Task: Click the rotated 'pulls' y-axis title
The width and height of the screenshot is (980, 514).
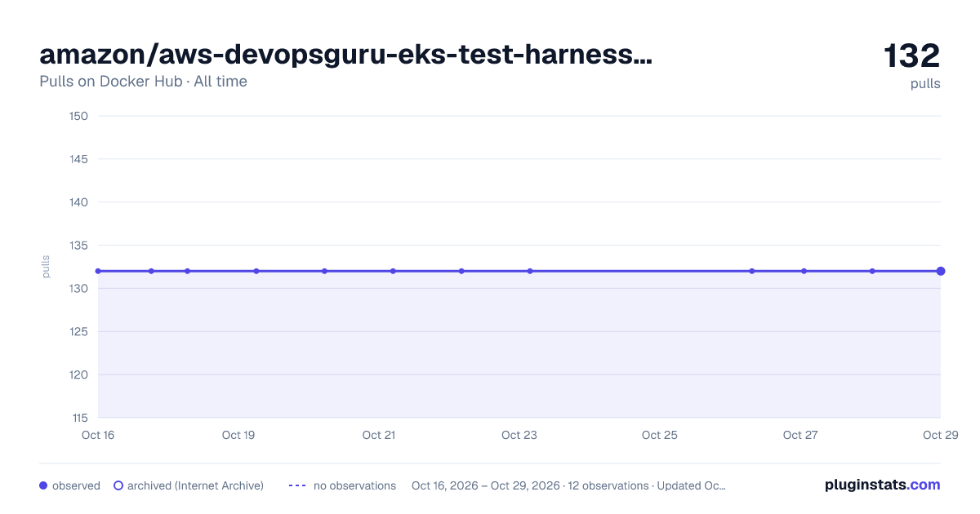Action: pyautogui.click(x=46, y=267)
